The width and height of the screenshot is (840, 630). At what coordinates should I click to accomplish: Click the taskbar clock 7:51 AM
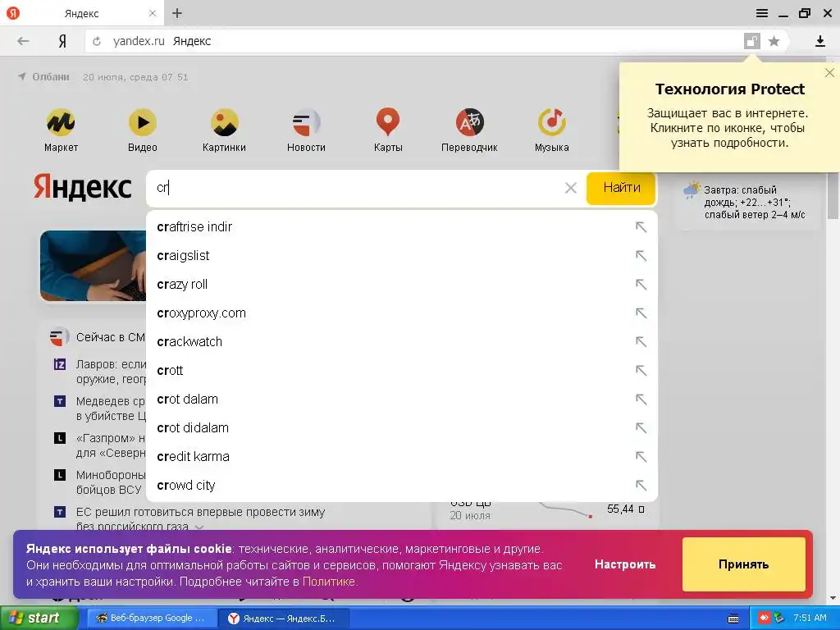click(810, 618)
